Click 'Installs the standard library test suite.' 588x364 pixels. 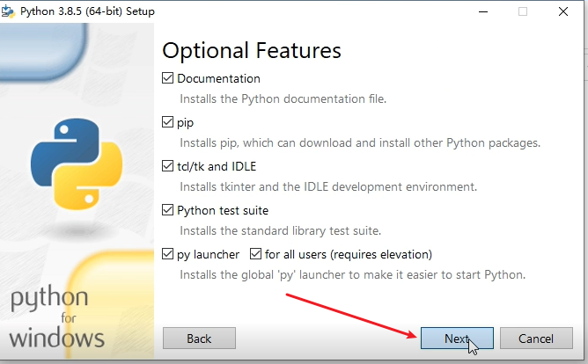280,230
